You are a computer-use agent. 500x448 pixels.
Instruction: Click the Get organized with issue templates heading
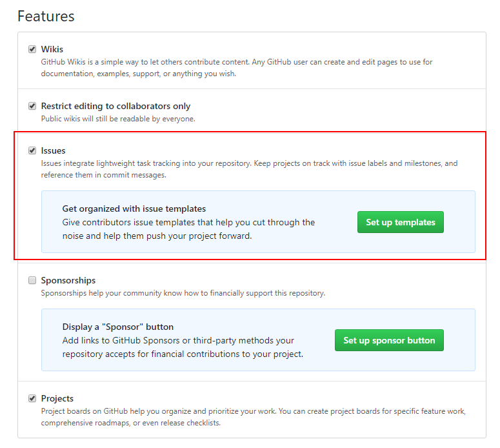coord(134,209)
